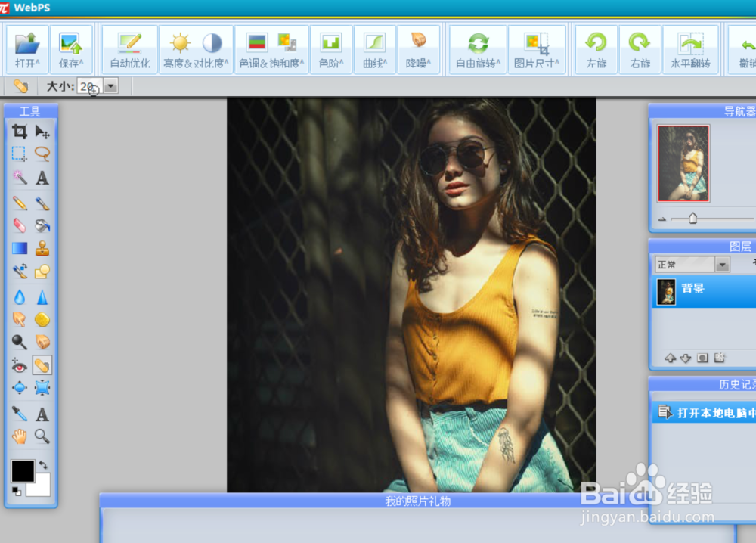756x543 pixels.
Task: Select the 打开本地电脑 history entry
Action: 705,413
